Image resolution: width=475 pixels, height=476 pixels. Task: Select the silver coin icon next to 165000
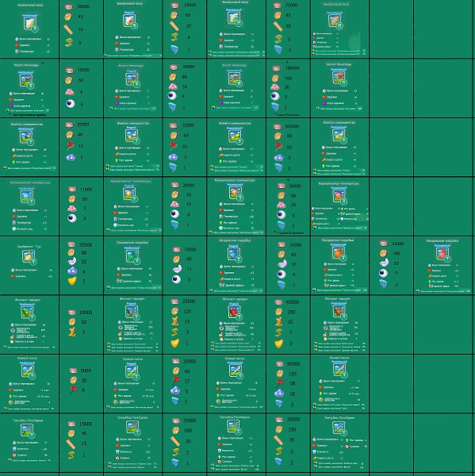coord(278,127)
